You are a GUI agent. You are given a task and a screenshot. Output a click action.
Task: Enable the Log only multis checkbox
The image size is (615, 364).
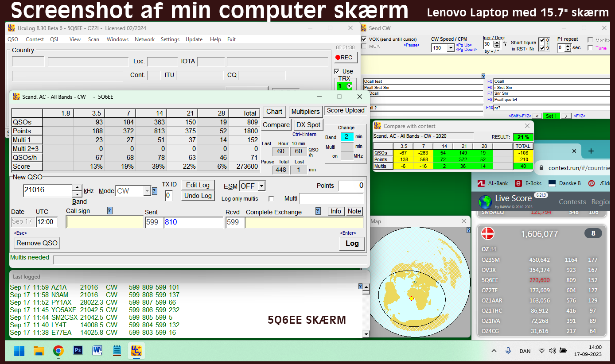coord(271,199)
